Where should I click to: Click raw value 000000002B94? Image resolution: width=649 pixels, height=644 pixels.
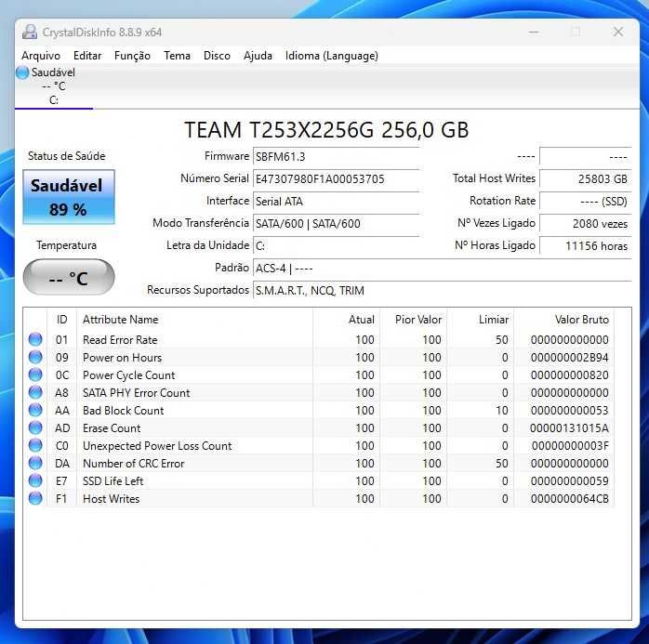point(570,358)
